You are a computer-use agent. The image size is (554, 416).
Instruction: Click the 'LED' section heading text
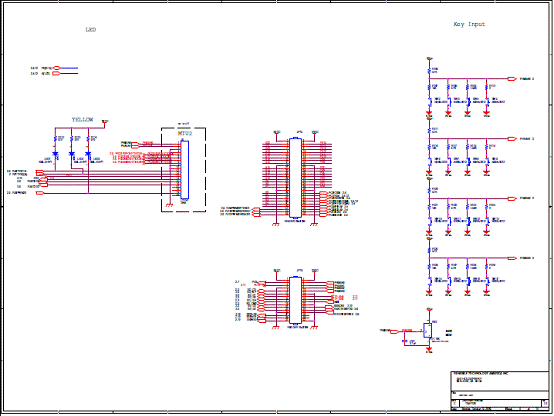click(x=91, y=30)
